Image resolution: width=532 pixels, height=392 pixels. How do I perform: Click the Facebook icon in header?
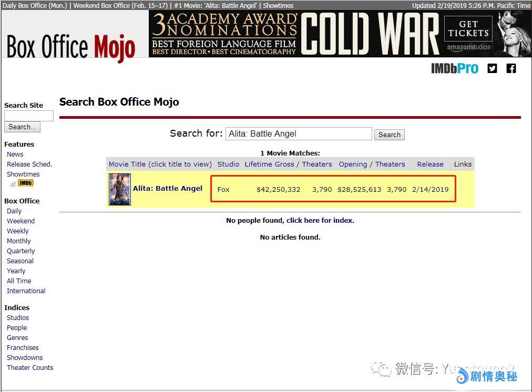coord(511,68)
